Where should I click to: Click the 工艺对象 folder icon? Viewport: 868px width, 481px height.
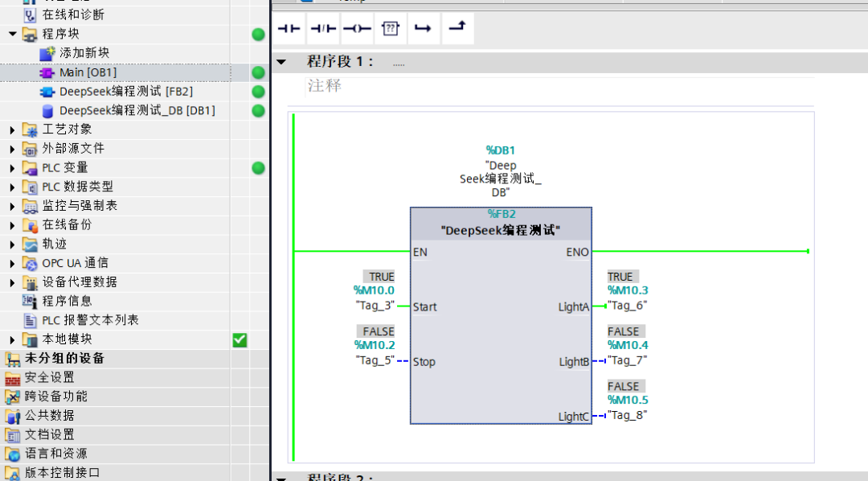30,129
